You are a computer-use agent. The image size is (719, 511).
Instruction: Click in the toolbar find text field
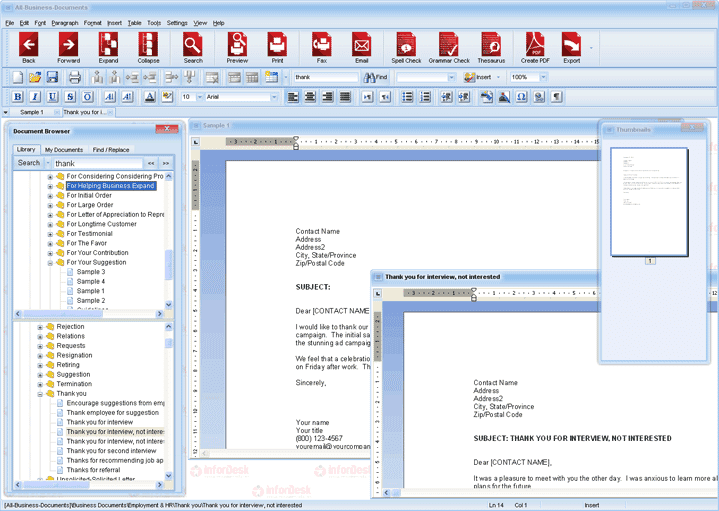326,77
